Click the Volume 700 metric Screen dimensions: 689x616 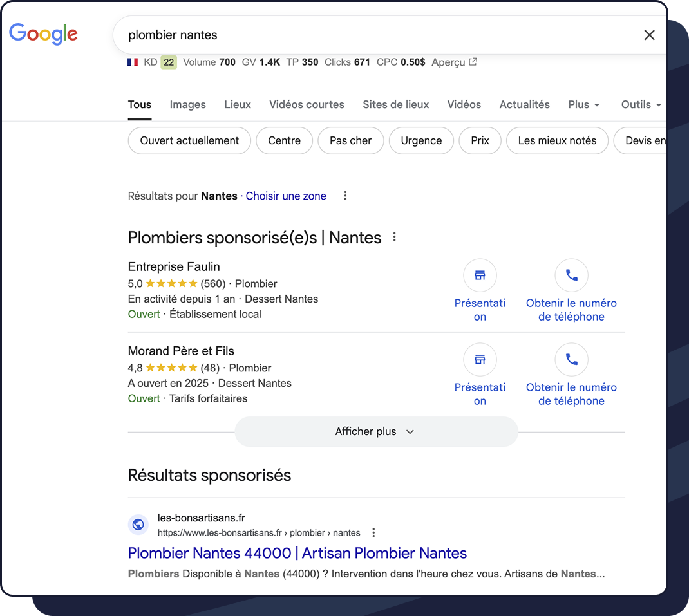[x=209, y=62]
